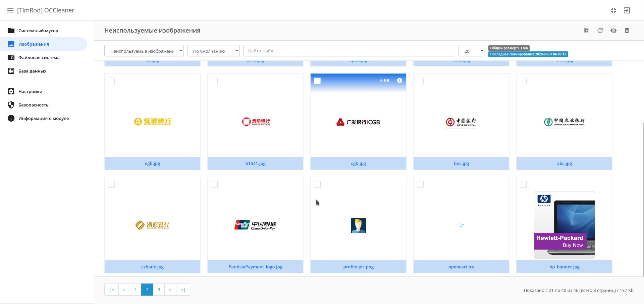Check the profile-pic.png checkbox

tap(317, 184)
